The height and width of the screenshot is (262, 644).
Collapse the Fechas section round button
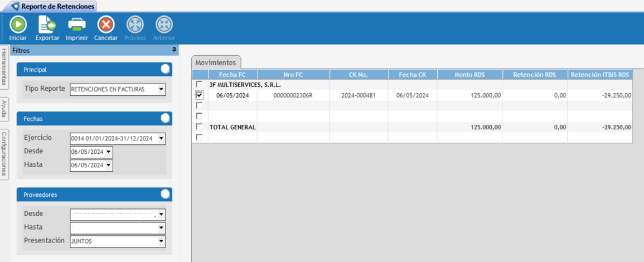[165, 118]
